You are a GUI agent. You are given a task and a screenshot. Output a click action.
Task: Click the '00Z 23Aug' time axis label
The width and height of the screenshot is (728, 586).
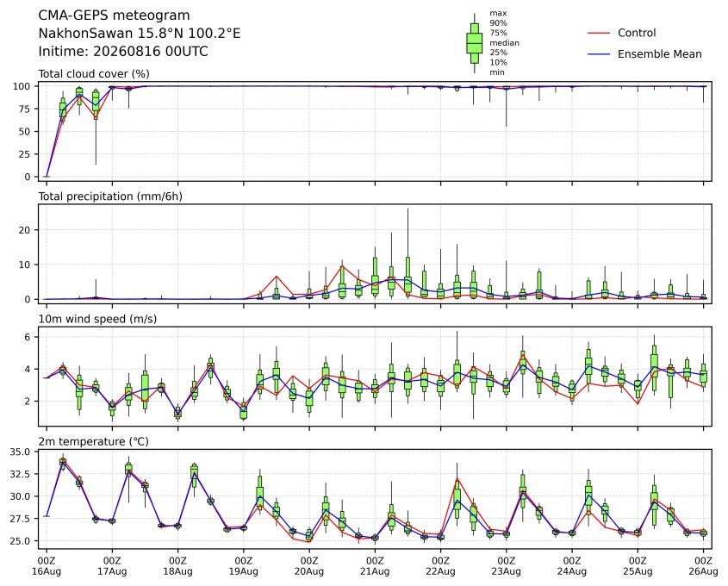pyautogui.click(x=506, y=566)
